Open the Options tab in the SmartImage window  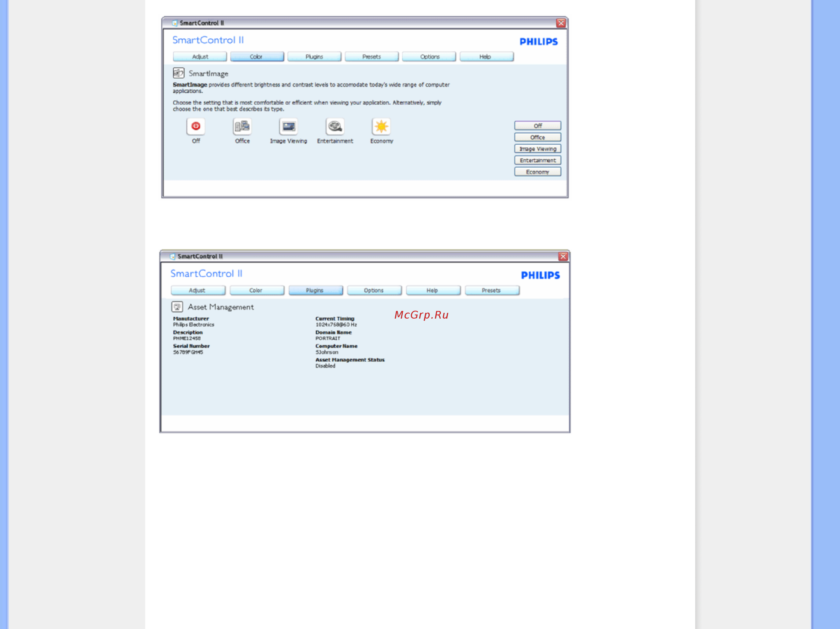[x=429, y=57]
